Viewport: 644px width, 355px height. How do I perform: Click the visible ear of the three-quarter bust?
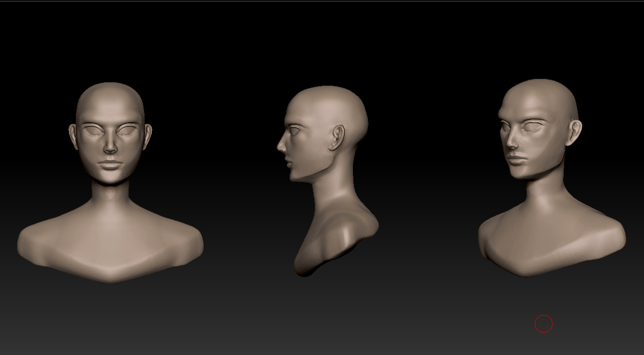click(574, 132)
